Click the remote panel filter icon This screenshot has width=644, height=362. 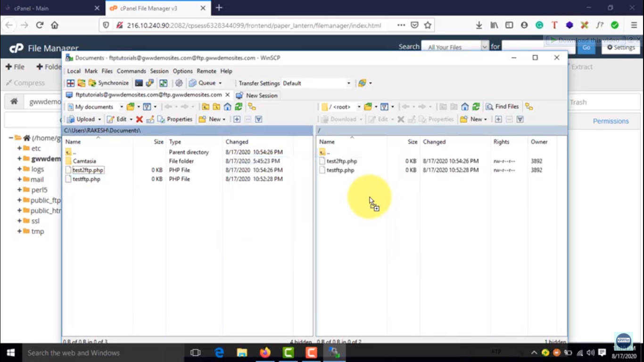(384, 107)
